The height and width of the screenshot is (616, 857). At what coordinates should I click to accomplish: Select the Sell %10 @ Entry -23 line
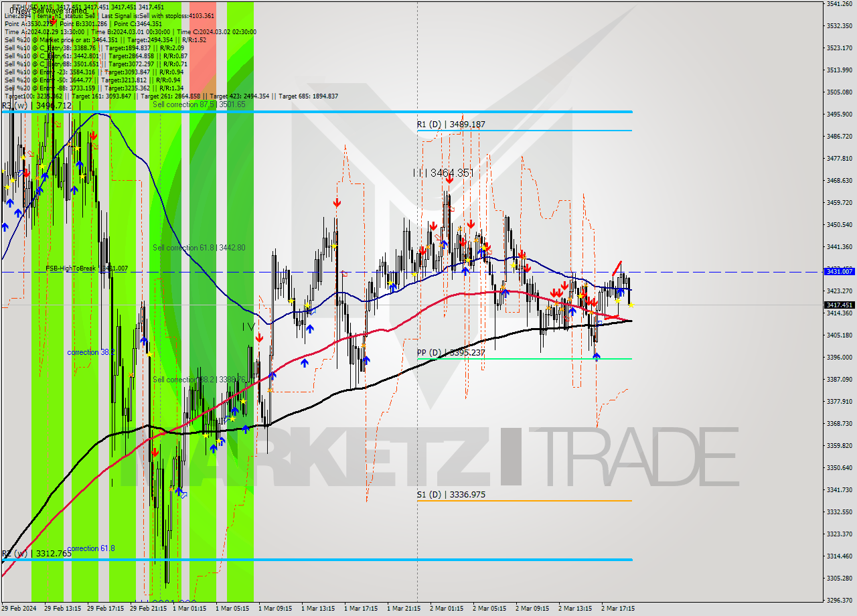(94, 72)
